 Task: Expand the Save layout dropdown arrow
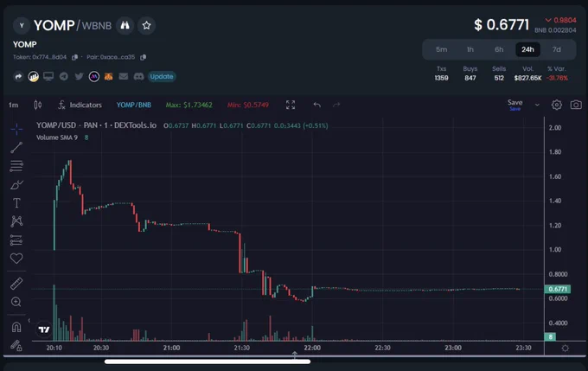pos(537,105)
